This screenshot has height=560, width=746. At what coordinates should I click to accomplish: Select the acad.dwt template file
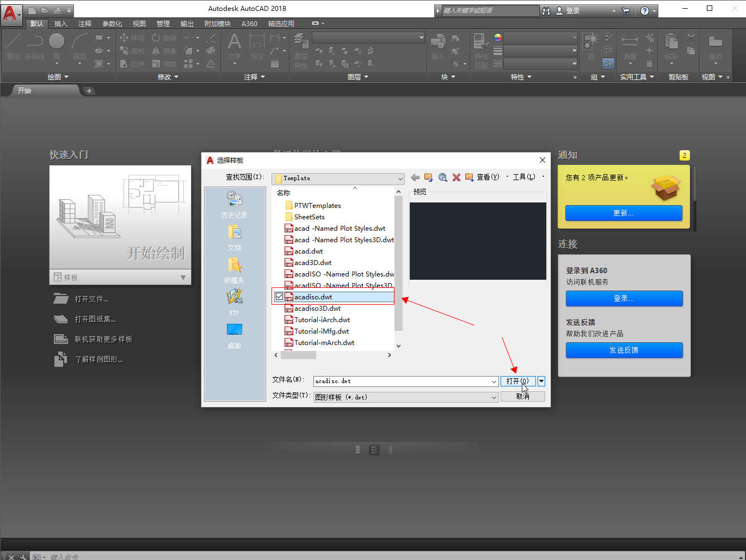tap(309, 251)
